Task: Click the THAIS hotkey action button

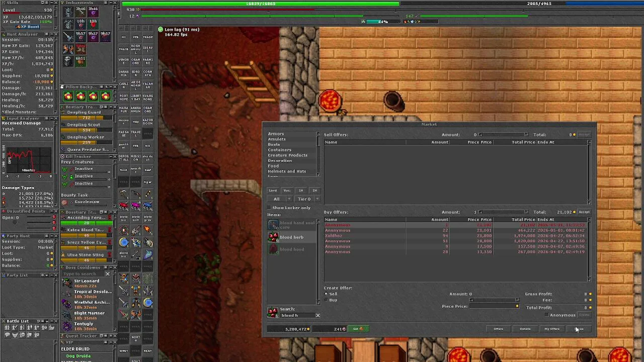Action: pyautogui.click(x=123, y=49)
